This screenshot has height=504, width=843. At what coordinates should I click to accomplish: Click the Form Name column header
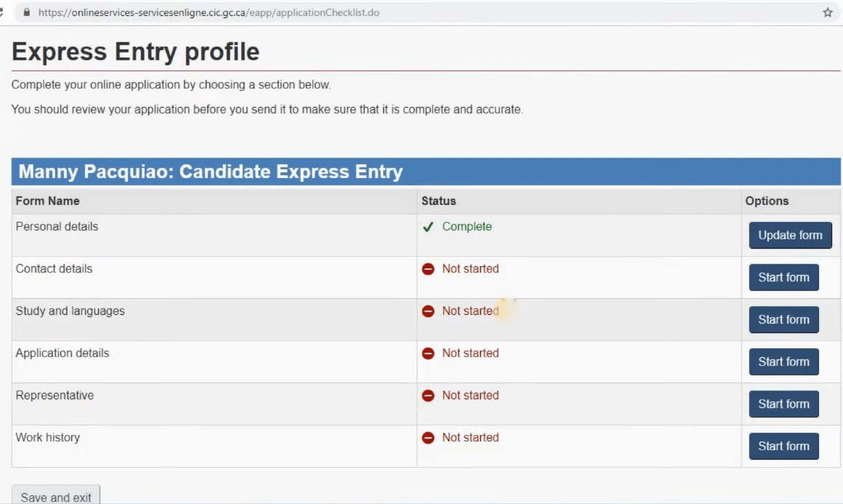48,201
